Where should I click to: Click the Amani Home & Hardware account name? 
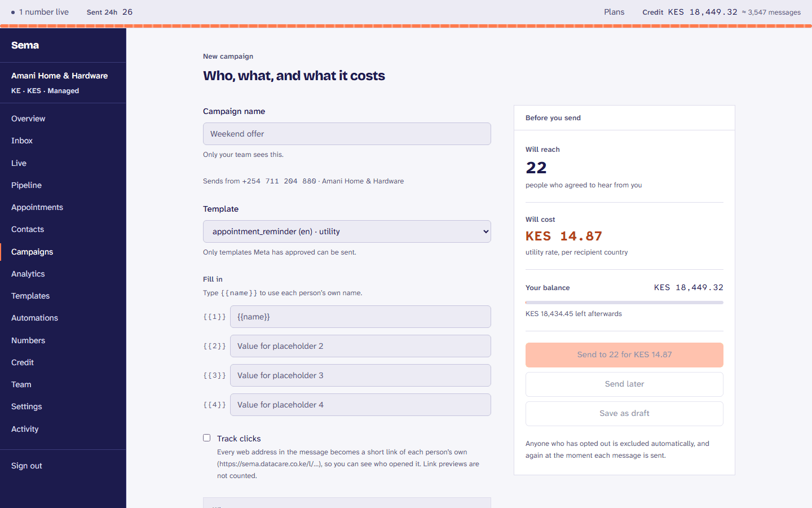pos(59,76)
